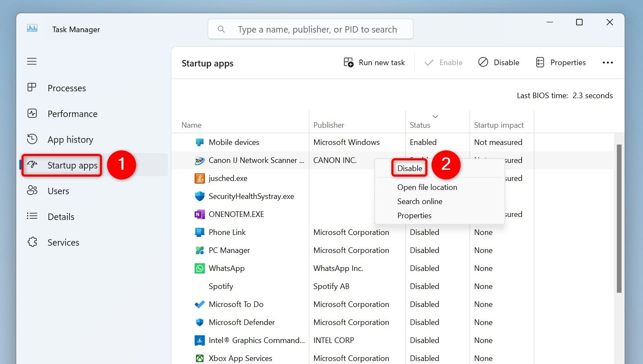Click the Intel Graphics Command icon
This screenshot has width=643, height=364.
200,340
